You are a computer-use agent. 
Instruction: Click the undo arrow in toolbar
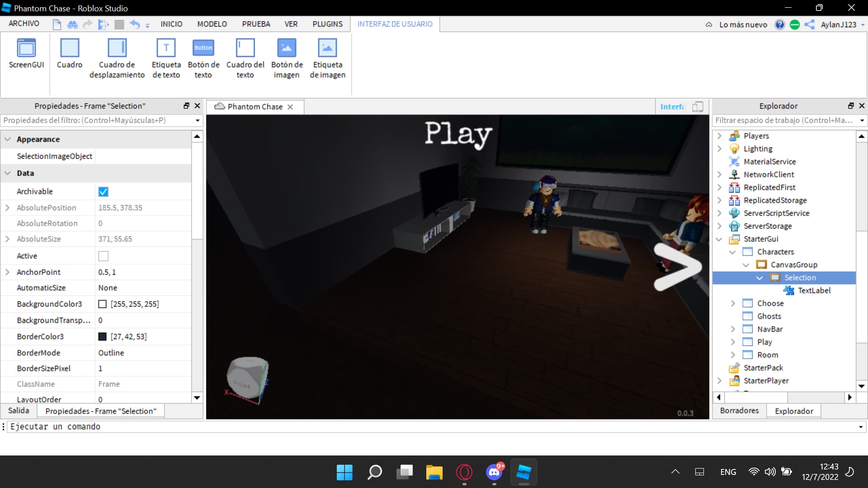pos(135,24)
